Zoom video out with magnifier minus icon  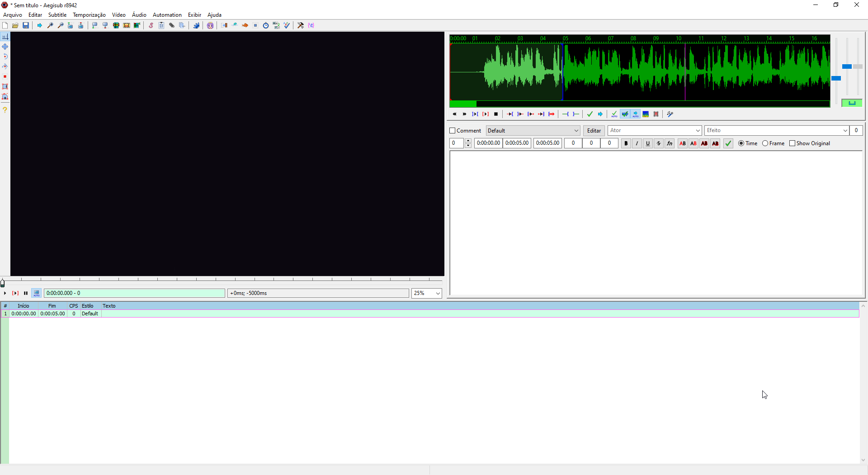61,25
